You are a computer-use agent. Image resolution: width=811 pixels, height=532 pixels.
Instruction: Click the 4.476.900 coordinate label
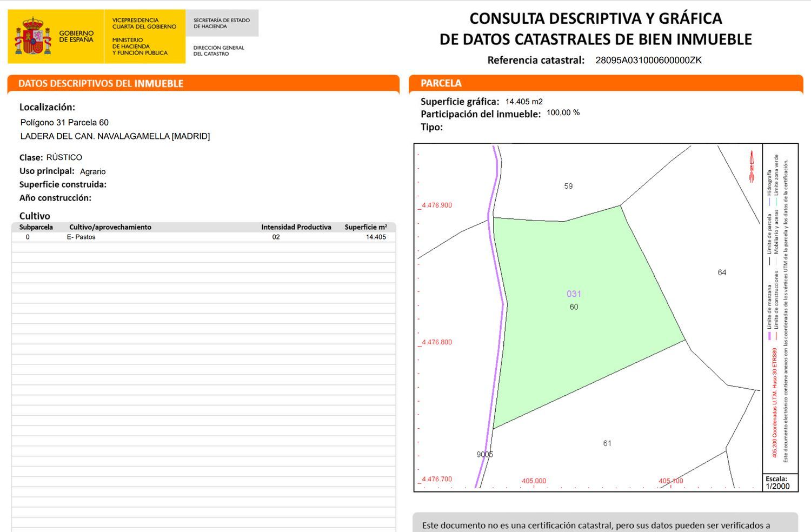click(436, 205)
